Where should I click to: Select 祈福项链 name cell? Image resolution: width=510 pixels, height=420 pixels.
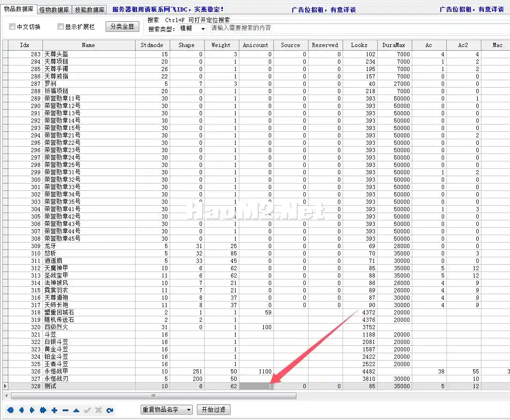coord(89,91)
